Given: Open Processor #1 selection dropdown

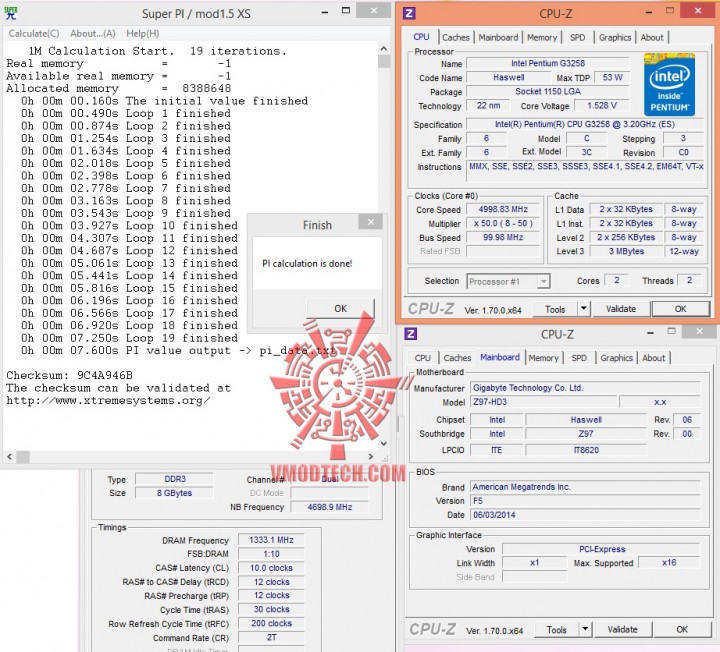Looking at the screenshot, I should 509,281.
